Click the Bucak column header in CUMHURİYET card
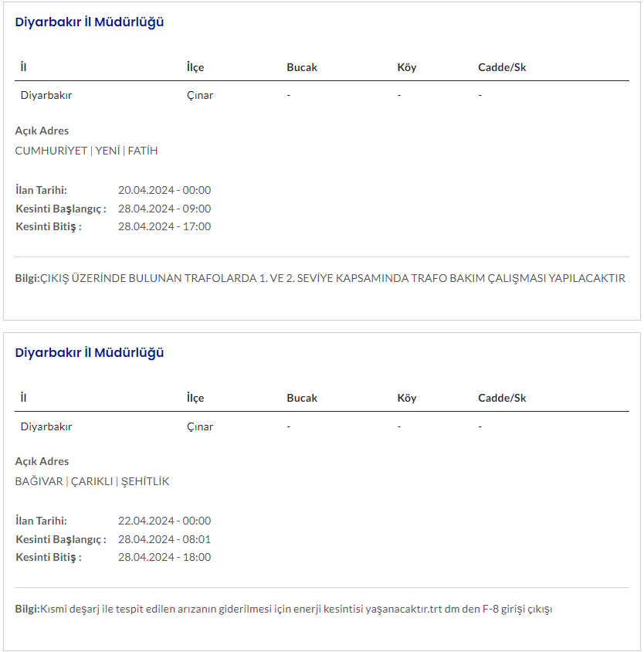Viewport: 644px width, 652px height. point(302,67)
